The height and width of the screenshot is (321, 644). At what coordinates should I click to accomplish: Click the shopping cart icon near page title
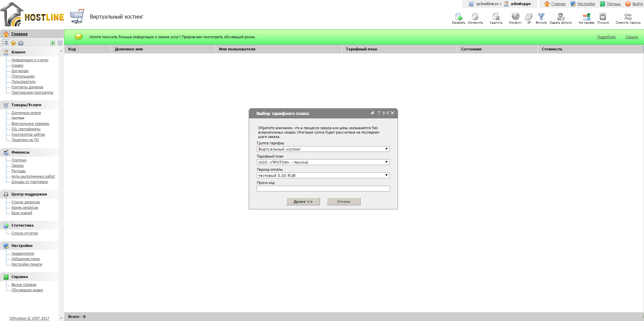click(77, 16)
